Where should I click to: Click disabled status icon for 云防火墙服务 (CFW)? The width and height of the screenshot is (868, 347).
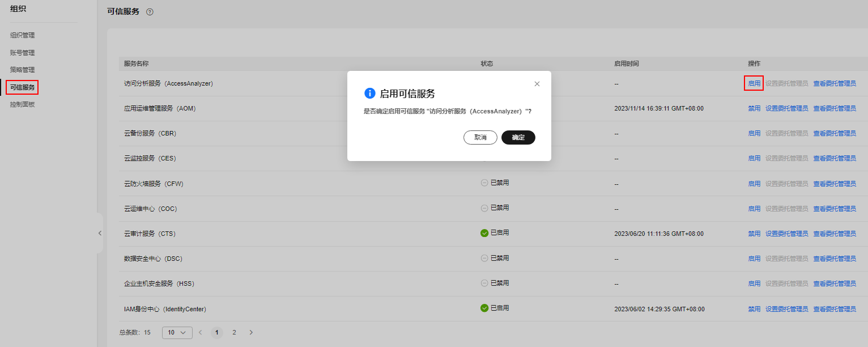484,183
